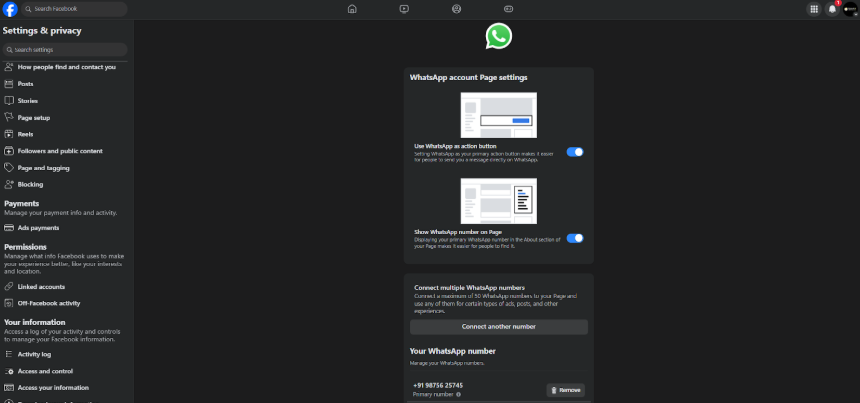Click the Search settings field

[65, 49]
